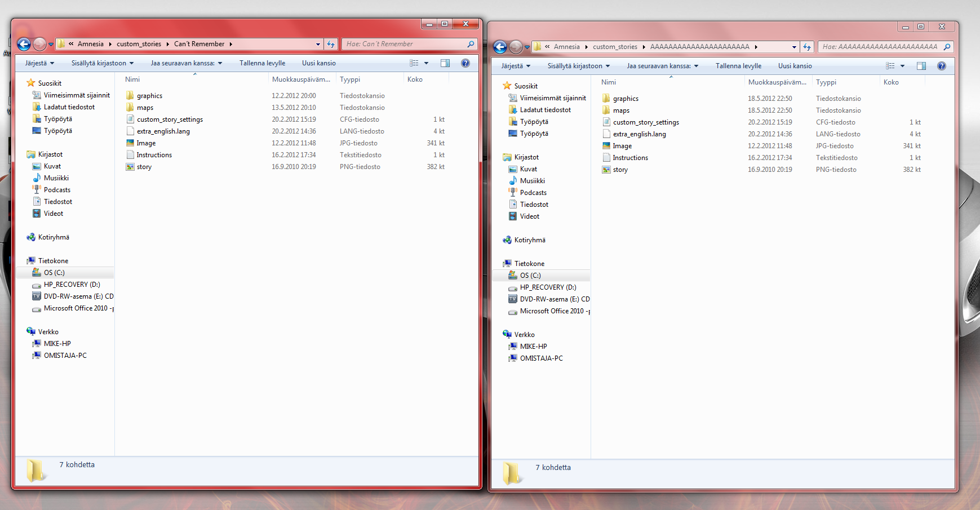
Task: Expand address bar history dropdown in right window
Action: (x=794, y=47)
